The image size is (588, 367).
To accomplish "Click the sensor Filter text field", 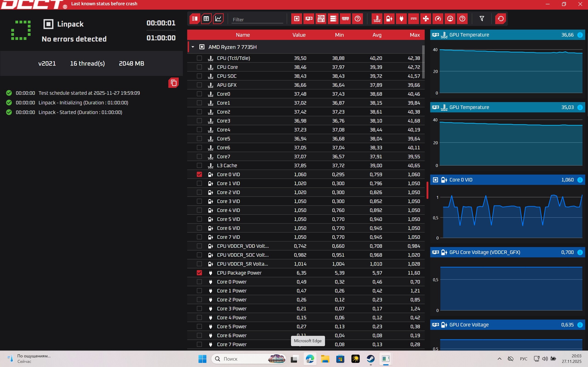I will tap(257, 19).
